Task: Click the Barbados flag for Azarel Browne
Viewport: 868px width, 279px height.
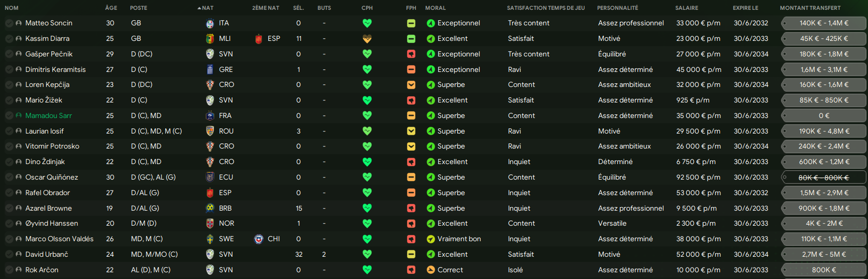Action: [x=210, y=208]
